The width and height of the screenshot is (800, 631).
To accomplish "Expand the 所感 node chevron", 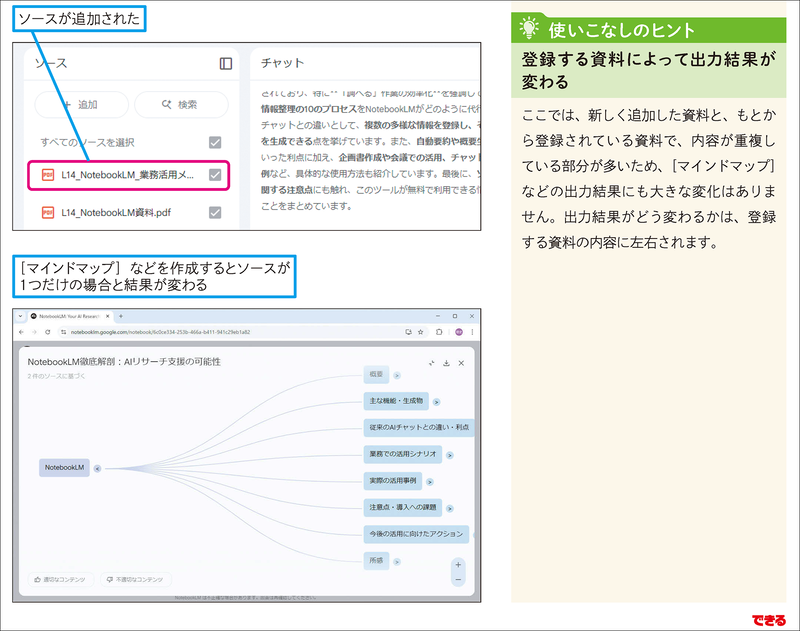I will click(396, 562).
